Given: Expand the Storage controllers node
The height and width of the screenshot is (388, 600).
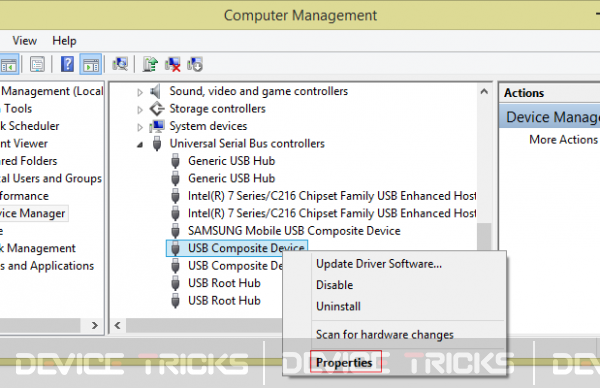Looking at the screenshot, I should [x=140, y=110].
